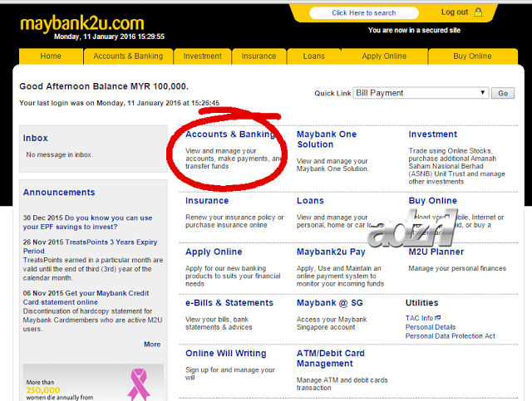
Task: Open the Home tab
Action: click(x=51, y=56)
